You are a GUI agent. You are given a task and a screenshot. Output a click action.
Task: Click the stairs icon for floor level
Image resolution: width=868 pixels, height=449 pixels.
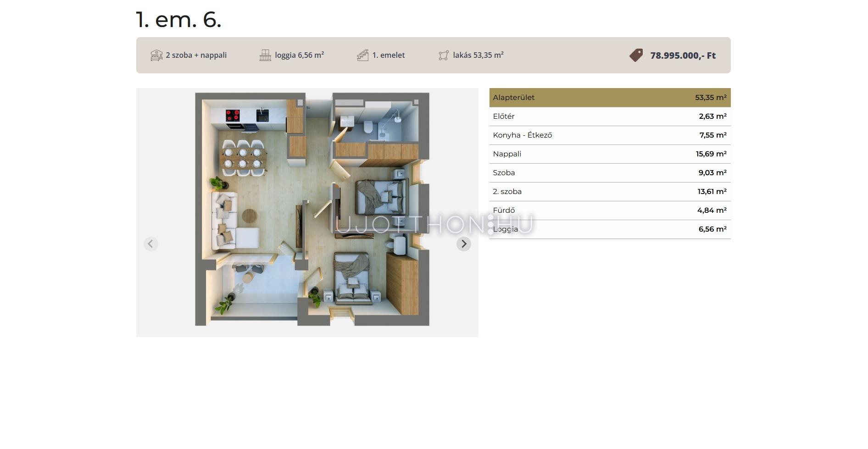[x=362, y=55]
